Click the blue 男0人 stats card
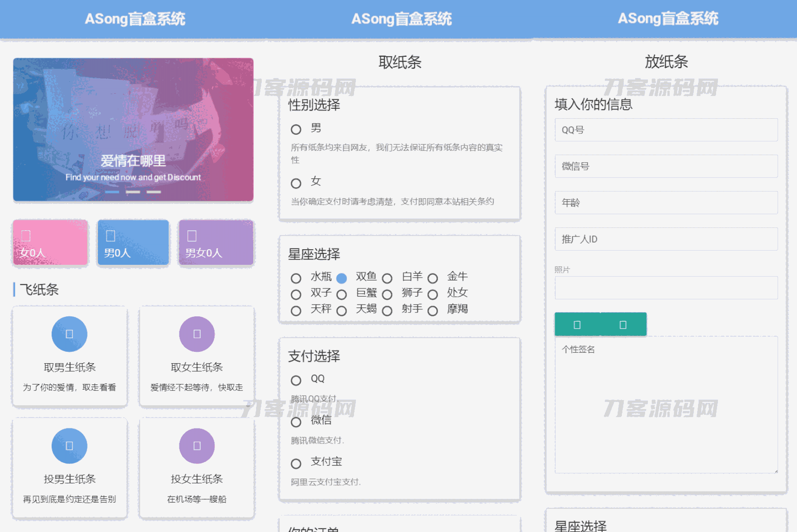This screenshot has height=532, width=797. [x=133, y=242]
